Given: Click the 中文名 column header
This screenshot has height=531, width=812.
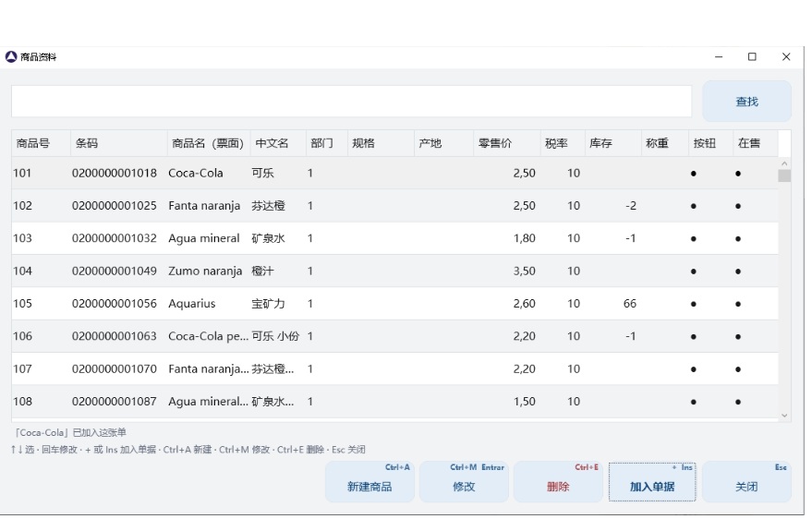Looking at the screenshot, I should click(278, 143).
